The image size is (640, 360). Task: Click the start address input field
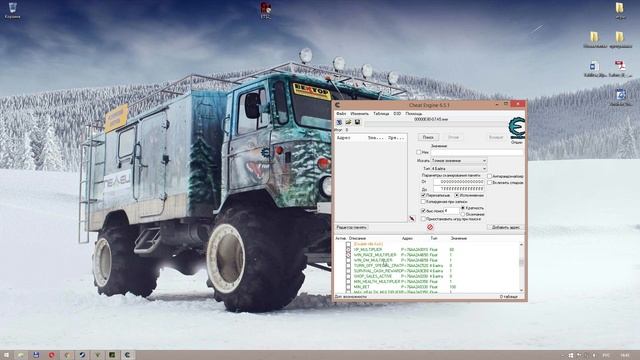coord(459,182)
